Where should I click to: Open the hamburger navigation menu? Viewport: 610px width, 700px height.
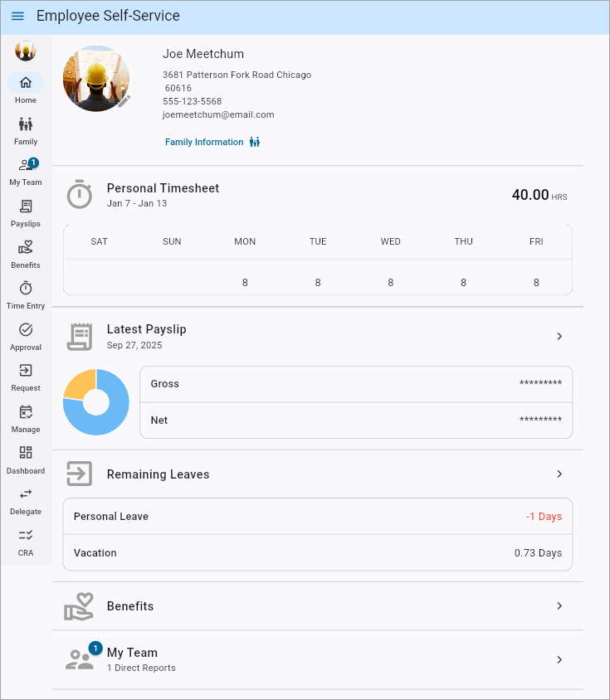[x=17, y=17]
